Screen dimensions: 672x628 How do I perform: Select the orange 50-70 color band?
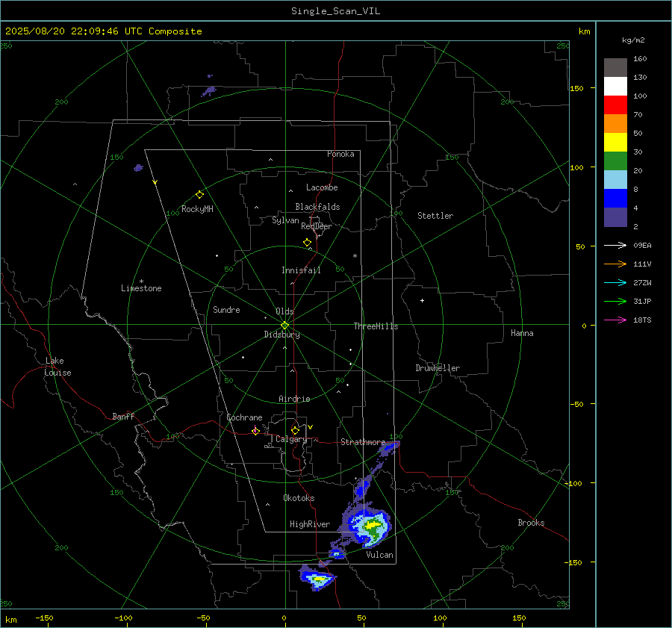(x=615, y=124)
